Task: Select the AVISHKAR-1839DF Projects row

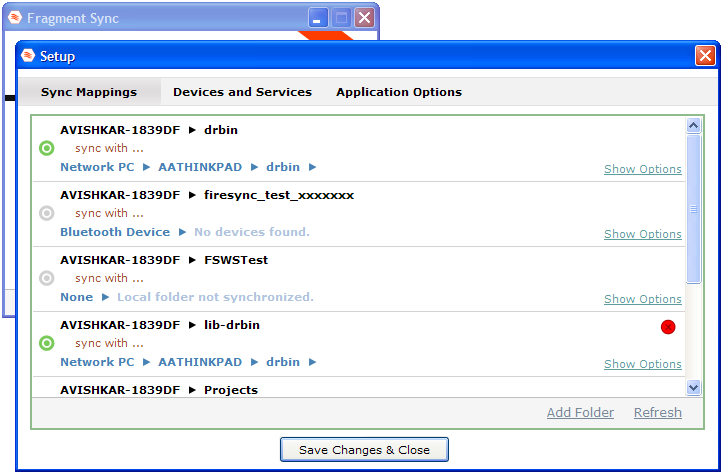Action: click(x=159, y=390)
